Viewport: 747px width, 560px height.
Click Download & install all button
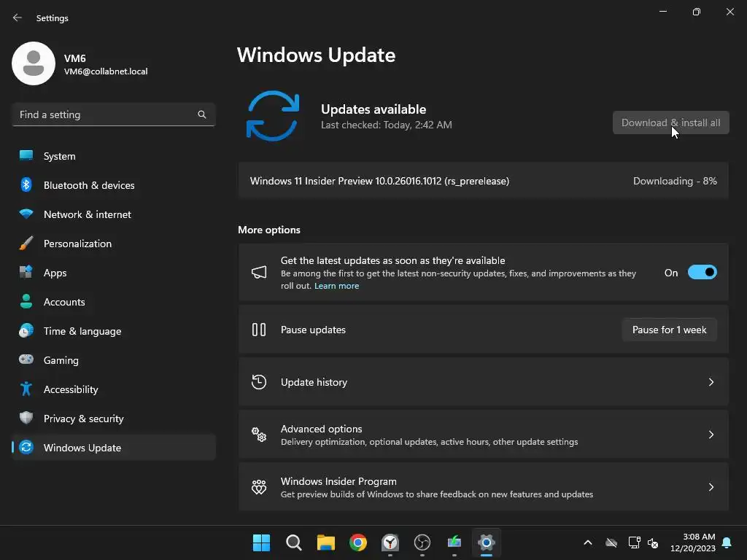671,122
